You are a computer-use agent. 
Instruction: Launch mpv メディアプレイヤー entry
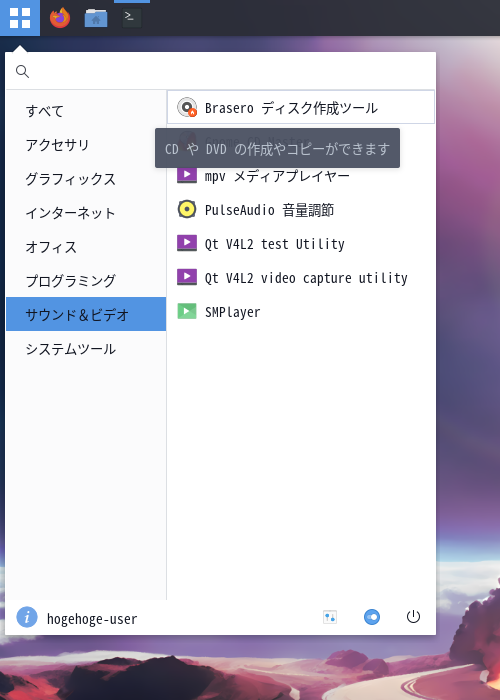point(301,175)
